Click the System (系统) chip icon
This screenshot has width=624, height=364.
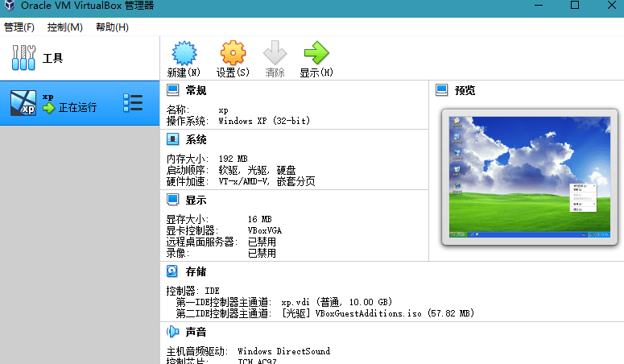pyautogui.click(x=173, y=139)
